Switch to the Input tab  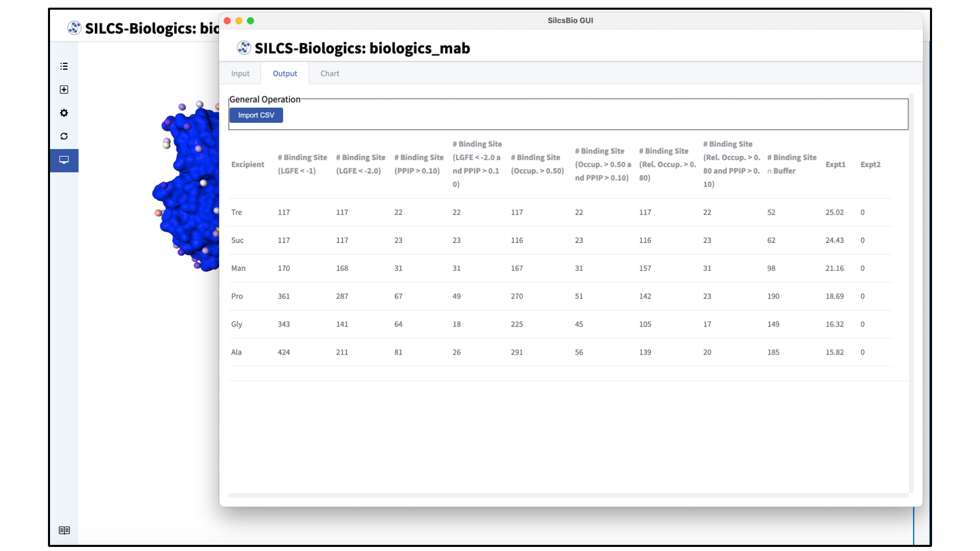coord(240,73)
